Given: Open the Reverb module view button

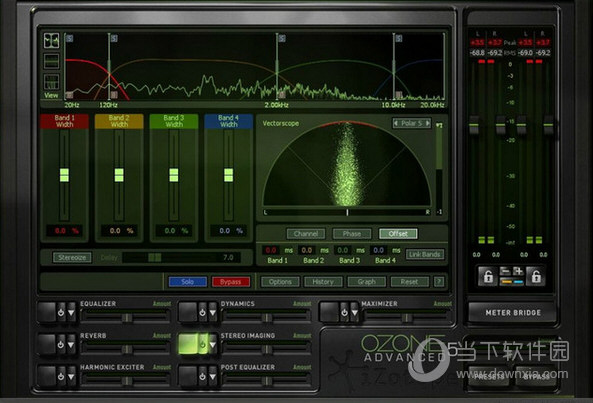Looking at the screenshot, I should (47, 344).
